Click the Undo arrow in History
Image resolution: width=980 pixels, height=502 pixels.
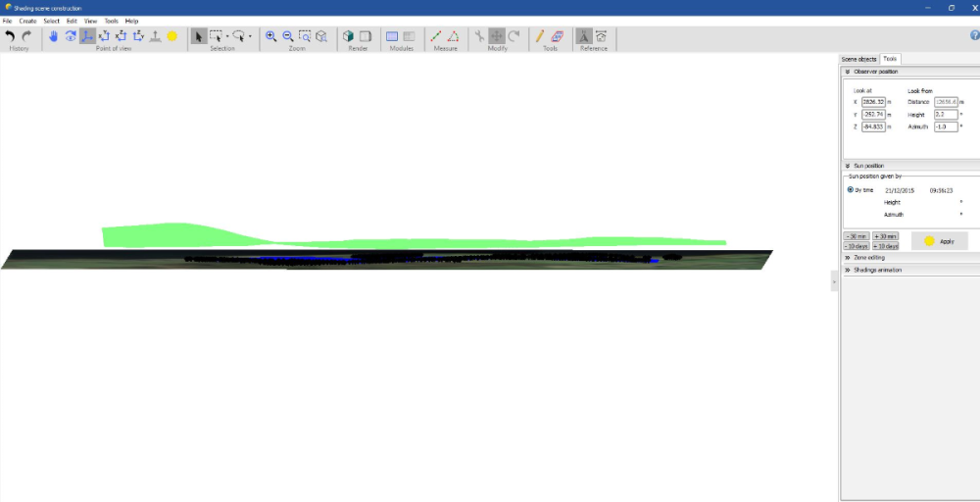10,36
